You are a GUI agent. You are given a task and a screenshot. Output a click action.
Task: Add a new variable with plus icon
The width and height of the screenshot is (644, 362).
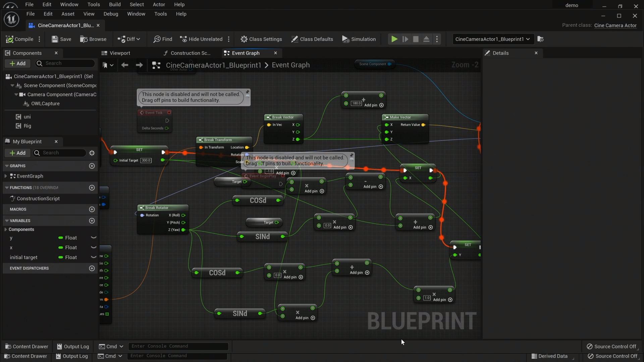pos(92,221)
